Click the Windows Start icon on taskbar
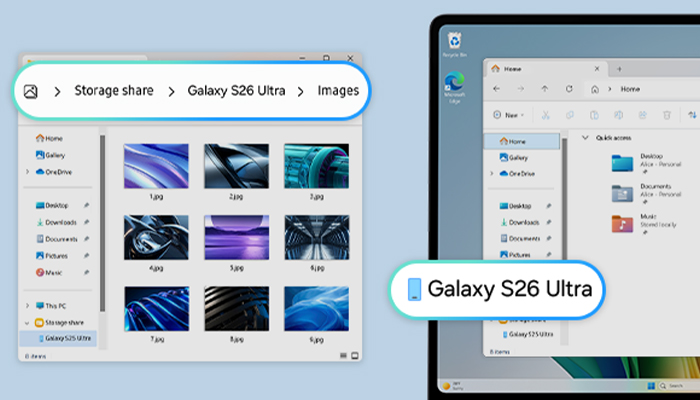This screenshot has width=700, height=400. pos(650,385)
